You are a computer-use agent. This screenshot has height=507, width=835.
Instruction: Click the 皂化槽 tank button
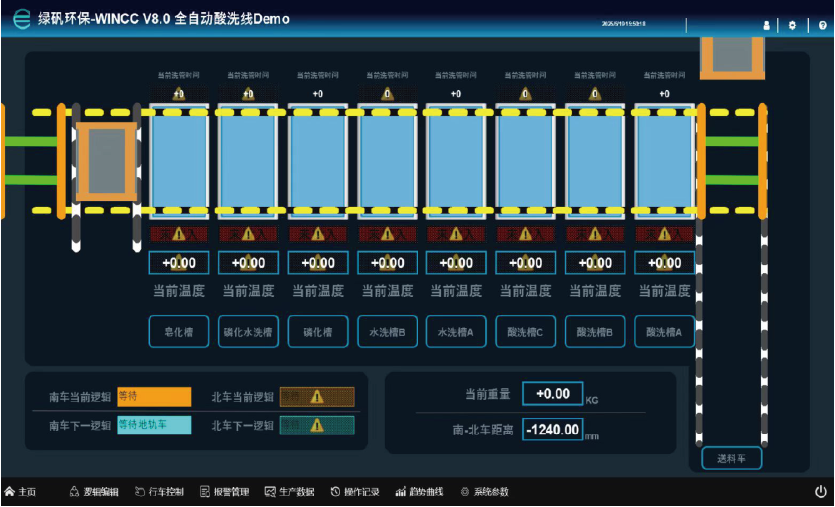click(x=179, y=331)
